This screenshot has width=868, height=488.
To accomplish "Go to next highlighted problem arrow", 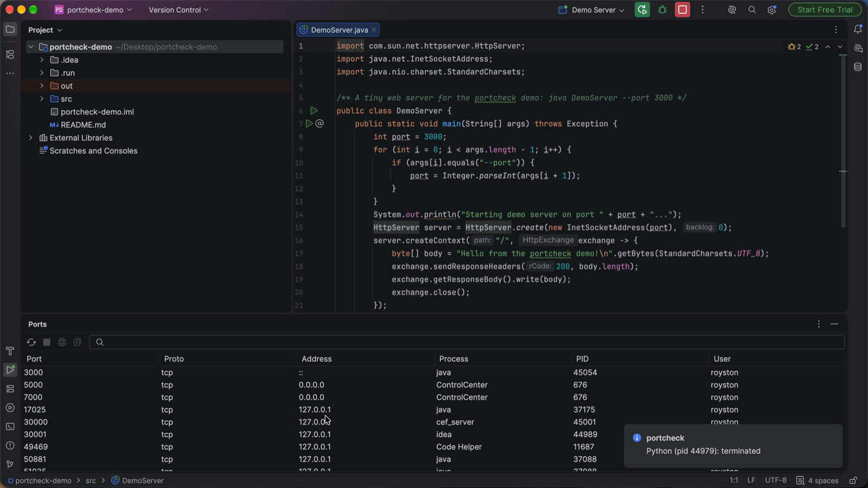I will pos(840,47).
